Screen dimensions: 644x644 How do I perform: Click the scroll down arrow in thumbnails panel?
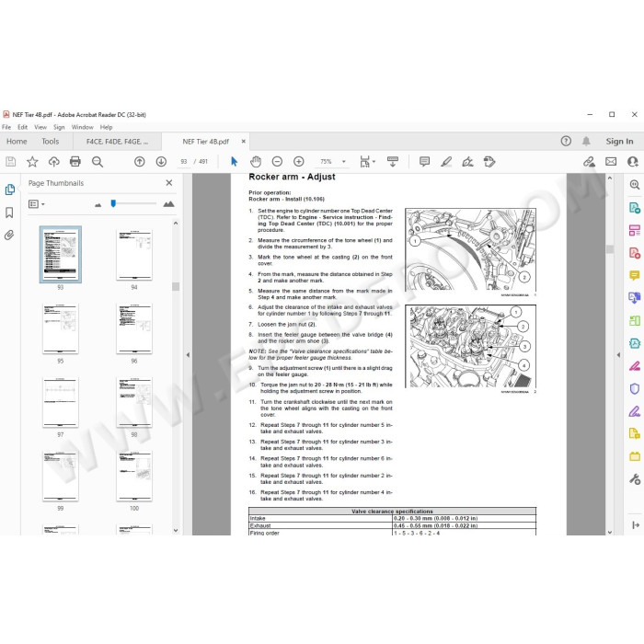[176, 530]
